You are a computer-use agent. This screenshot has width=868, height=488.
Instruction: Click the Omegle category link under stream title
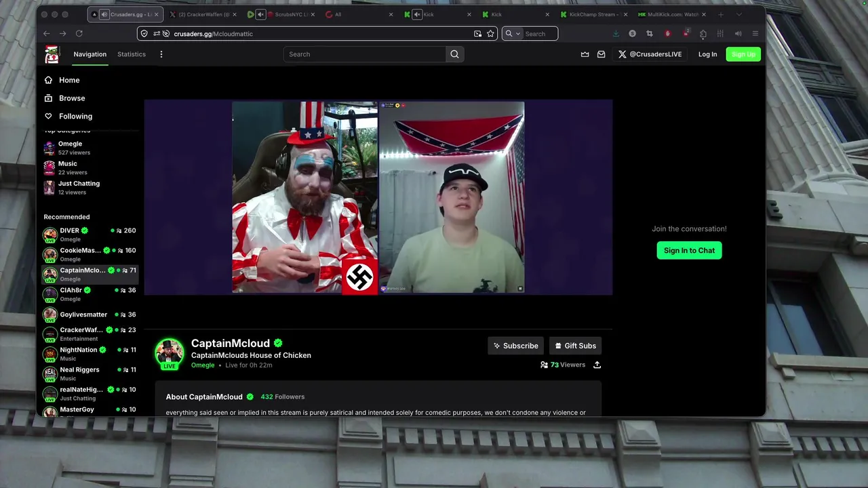pos(203,365)
